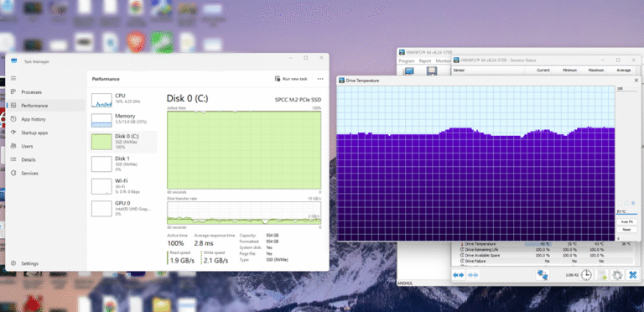Click HWiNFO save report floppy icon

click(431, 71)
